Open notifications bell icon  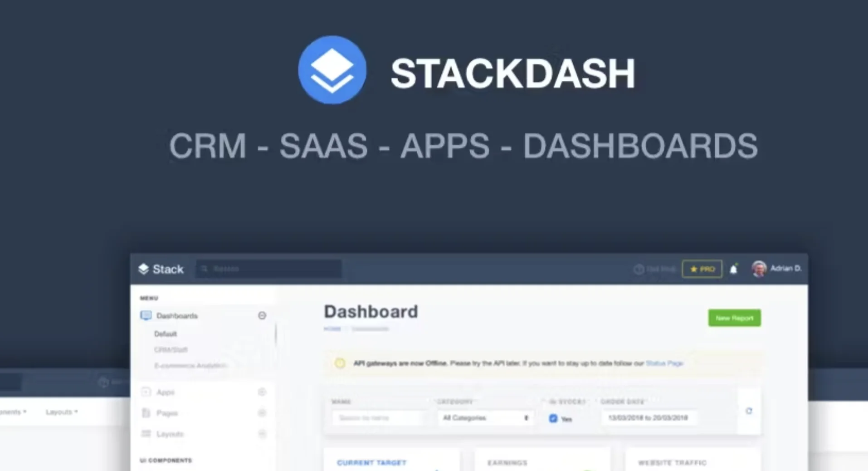point(734,269)
